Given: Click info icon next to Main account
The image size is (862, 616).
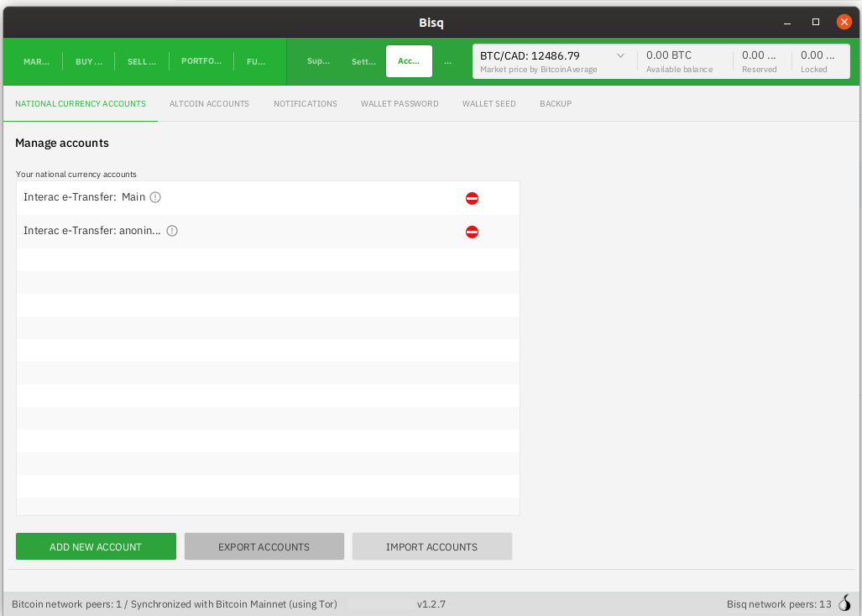Looking at the screenshot, I should click(x=155, y=197).
